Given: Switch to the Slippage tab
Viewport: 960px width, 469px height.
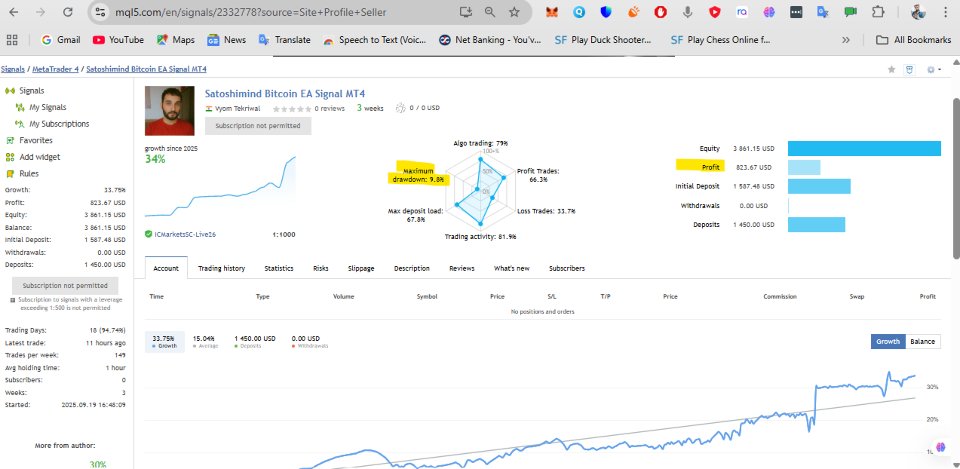Looking at the screenshot, I should pos(361,268).
